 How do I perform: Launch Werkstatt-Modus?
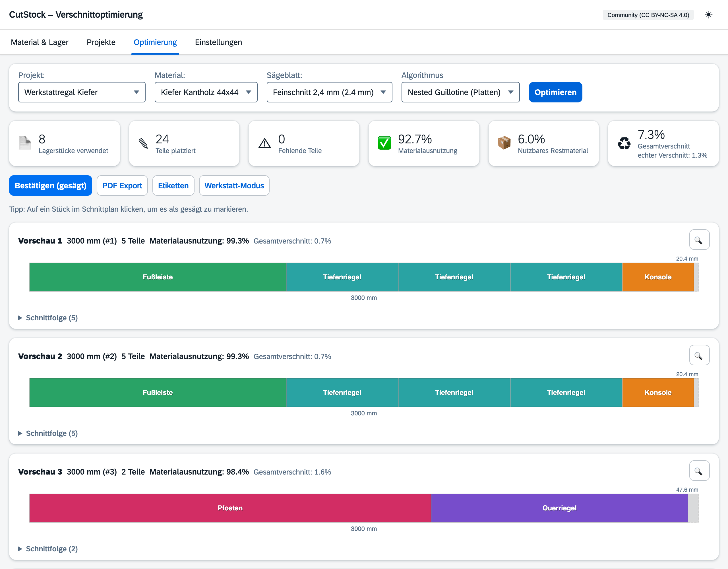tap(234, 185)
